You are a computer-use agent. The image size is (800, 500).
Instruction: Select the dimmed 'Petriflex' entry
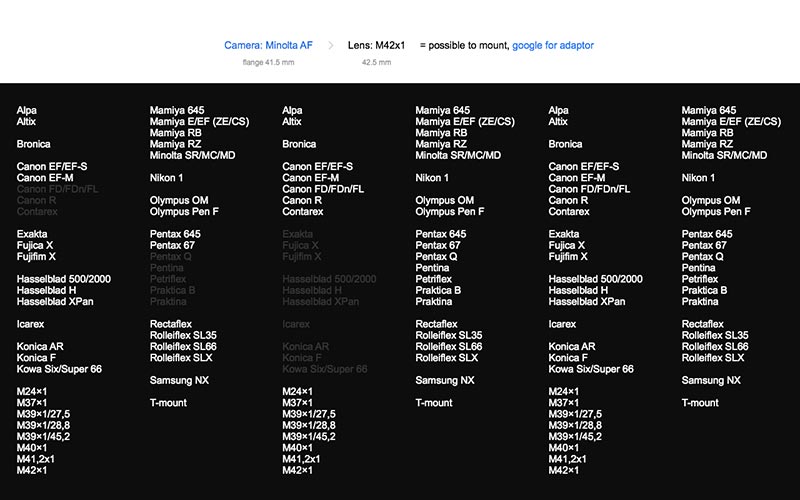pos(168,279)
